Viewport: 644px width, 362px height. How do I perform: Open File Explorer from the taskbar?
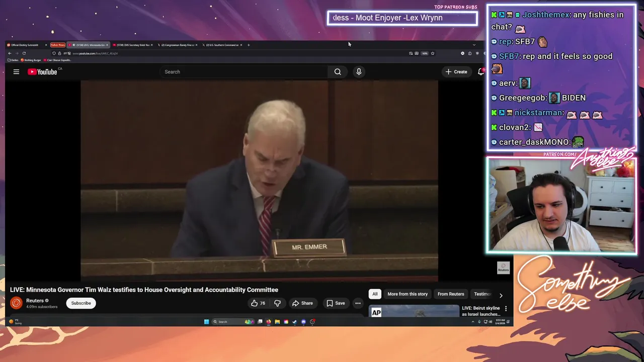(277, 322)
